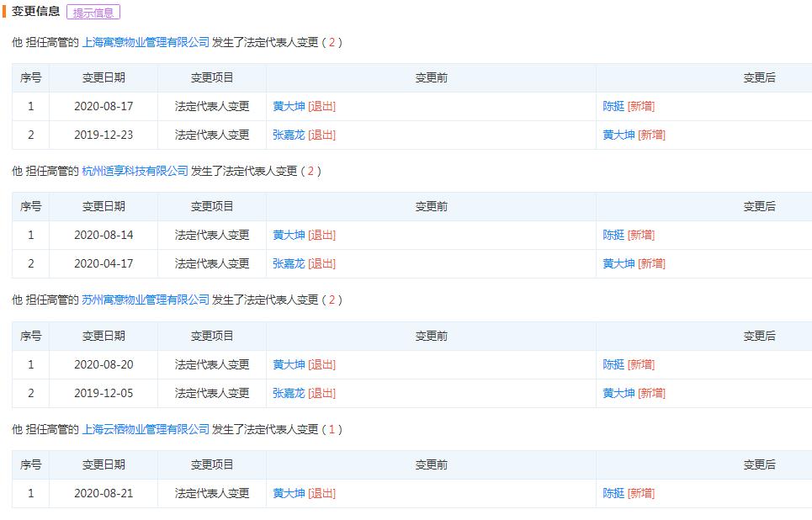Select the date cell 2020-08-21

click(x=103, y=493)
